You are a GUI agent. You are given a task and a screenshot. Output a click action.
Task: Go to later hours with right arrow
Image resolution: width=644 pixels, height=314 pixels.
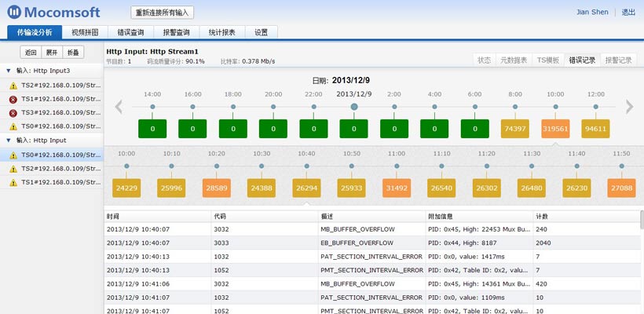click(x=630, y=107)
